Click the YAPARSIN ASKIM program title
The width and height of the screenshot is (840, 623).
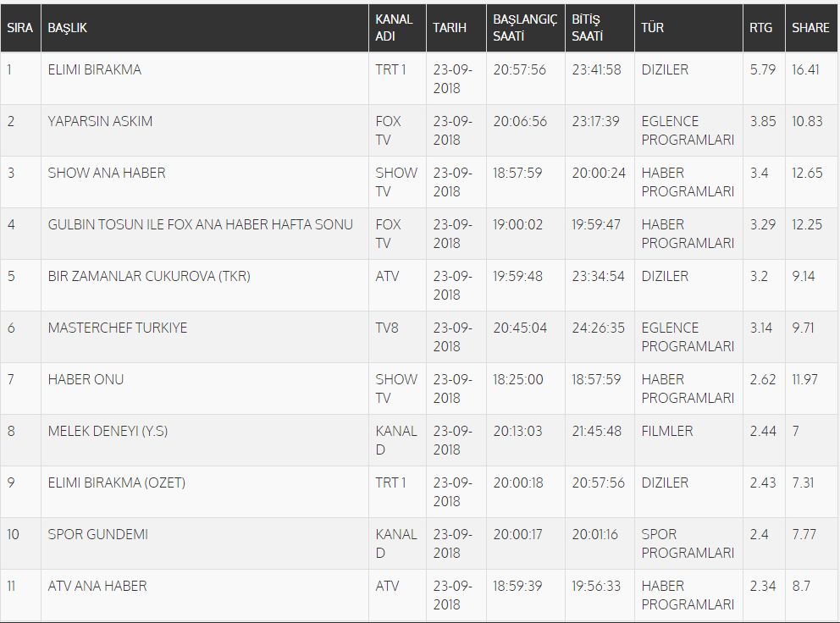[100, 121]
